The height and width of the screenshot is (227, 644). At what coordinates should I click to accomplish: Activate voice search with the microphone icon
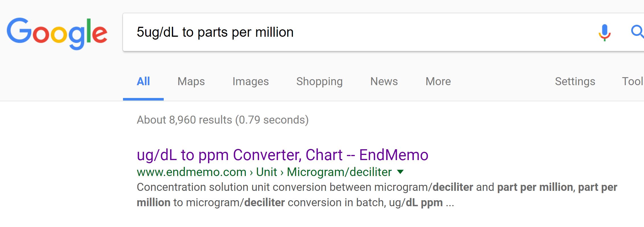604,32
